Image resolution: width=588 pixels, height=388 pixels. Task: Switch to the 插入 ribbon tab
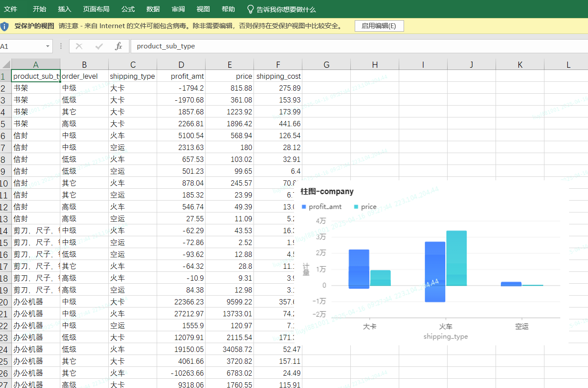(x=64, y=9)
